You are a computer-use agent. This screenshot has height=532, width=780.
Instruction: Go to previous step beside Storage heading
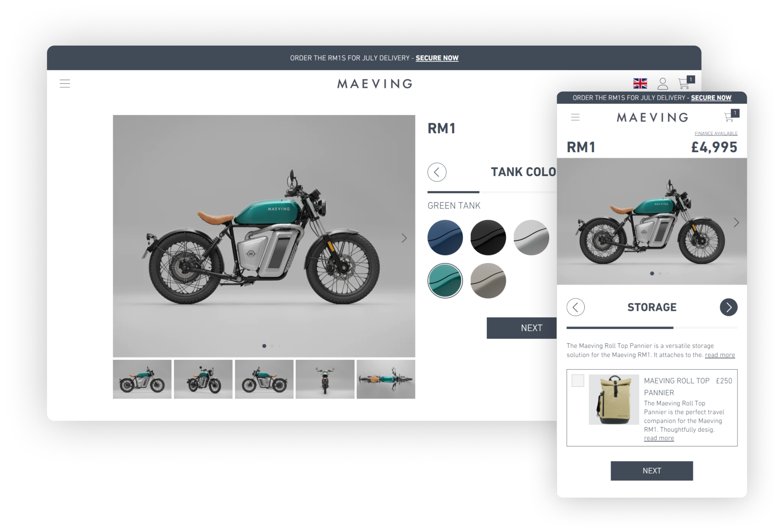[575, 307]
